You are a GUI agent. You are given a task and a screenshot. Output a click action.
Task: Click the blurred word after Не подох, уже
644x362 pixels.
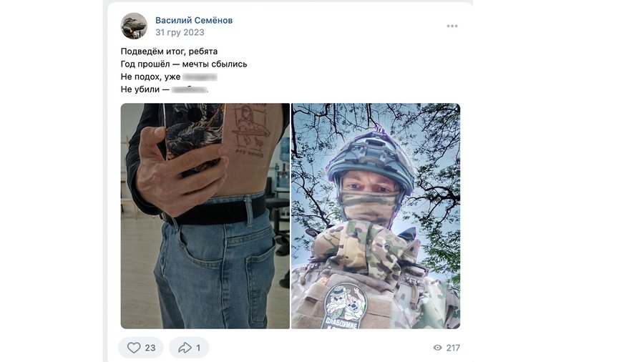click(200, 77)
